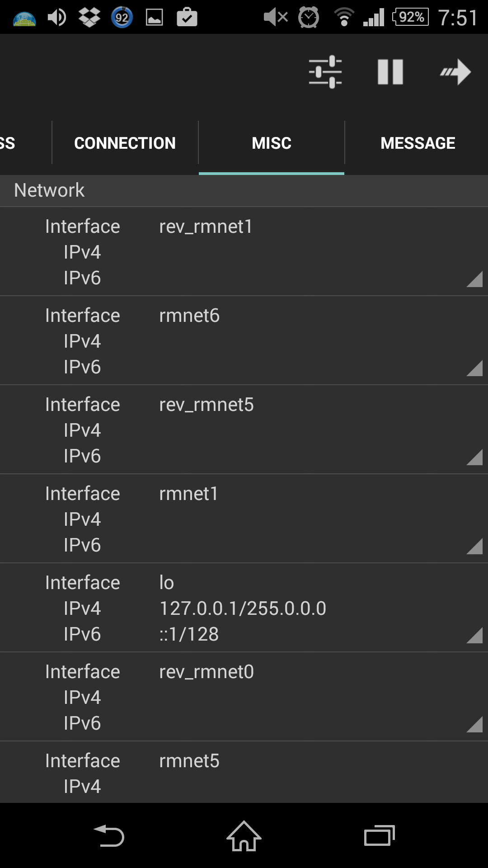Screen dimensions: 488x868
Task: Pause monitoring with the pause icon
Action: [x=390, y=72]
